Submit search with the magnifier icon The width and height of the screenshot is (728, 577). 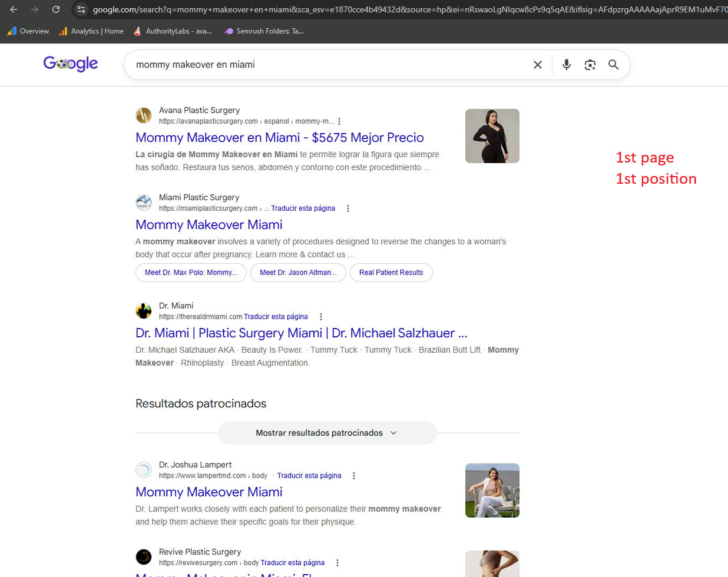(x=614, y=65)
